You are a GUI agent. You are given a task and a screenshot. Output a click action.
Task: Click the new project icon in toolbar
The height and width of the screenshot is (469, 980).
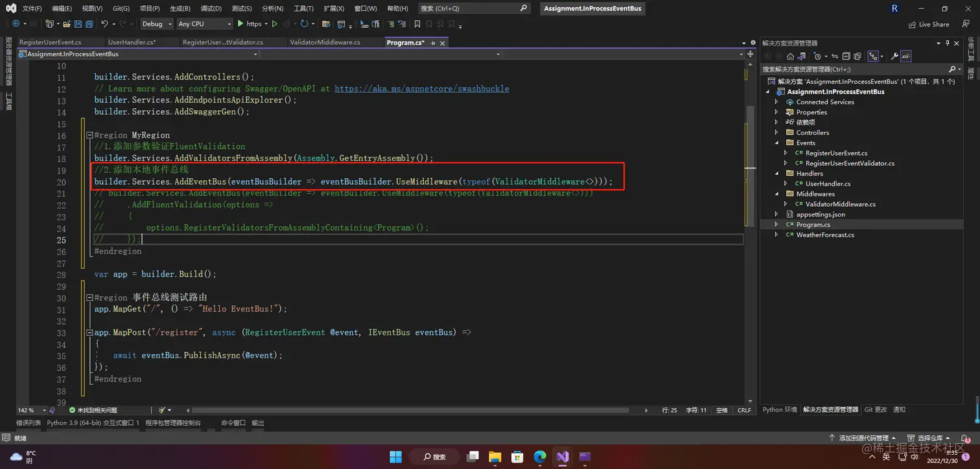pos(49,24)
